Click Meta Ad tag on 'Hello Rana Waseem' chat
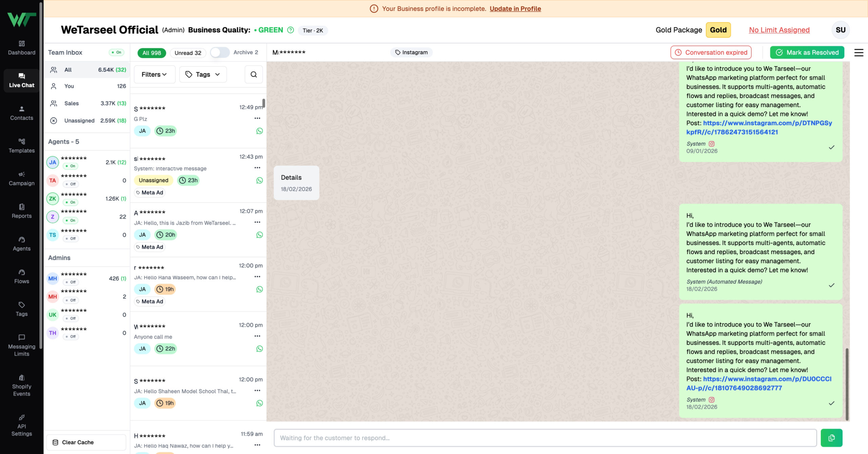This screenshot has width=868, height=454. tap(150, 302)
